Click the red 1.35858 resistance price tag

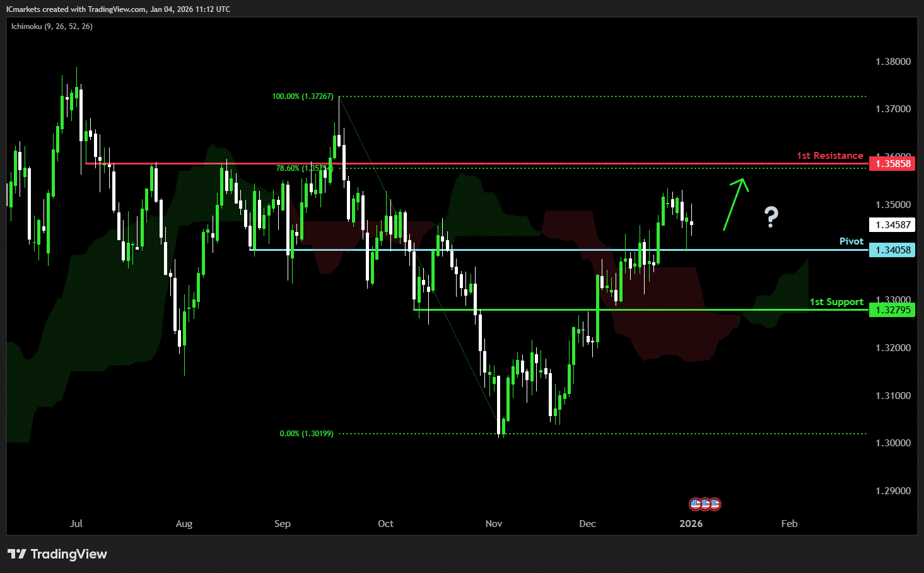click(891, 164)
